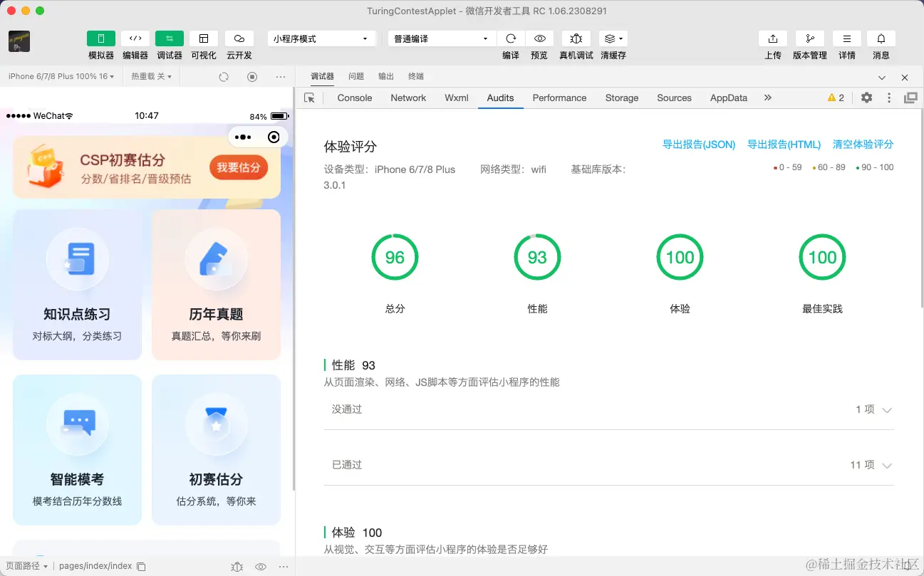Toggle the 编辑器 editor panel button
The image size is (924, 576).
click(x=135, y=38)
